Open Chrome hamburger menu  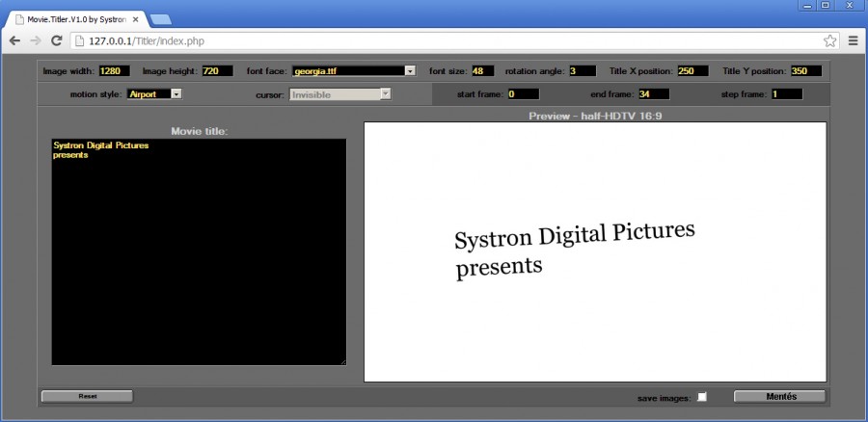[853, 40]
